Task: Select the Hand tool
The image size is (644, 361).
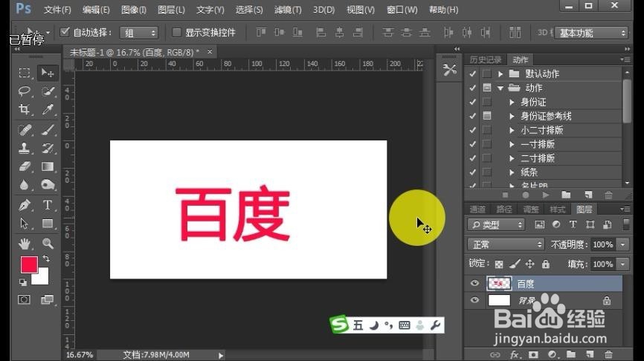Action: point(25,244)
